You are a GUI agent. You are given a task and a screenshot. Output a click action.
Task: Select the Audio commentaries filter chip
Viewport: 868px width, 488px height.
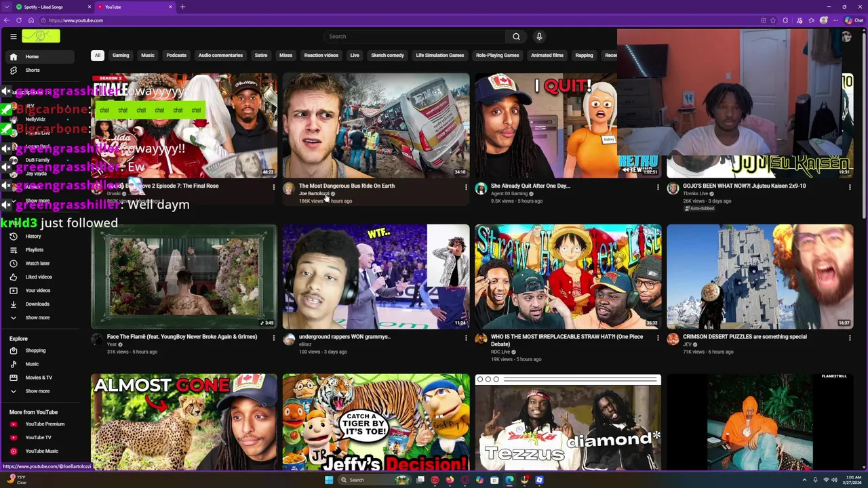point(220,56)
